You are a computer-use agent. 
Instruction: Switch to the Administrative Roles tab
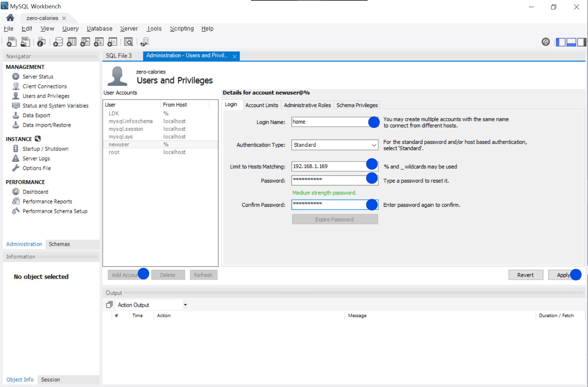(307, 105)
